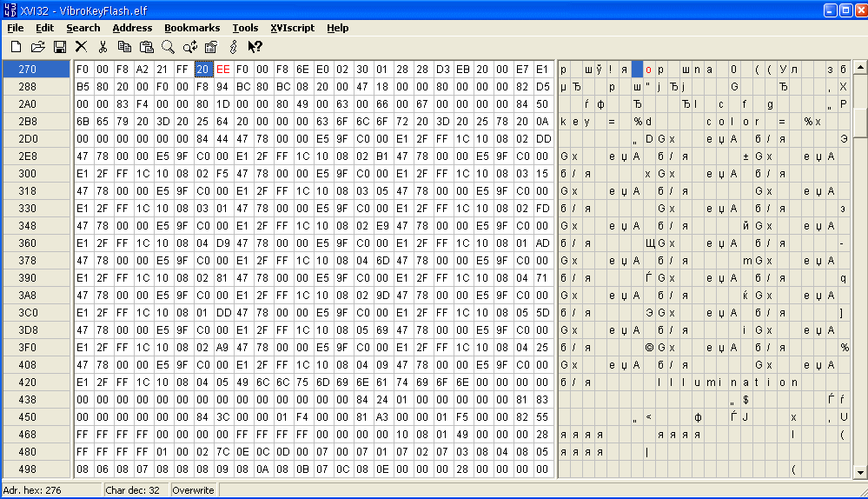Click the 6B byte starting row 2B8
868x499 pixels.
(83, 122)
